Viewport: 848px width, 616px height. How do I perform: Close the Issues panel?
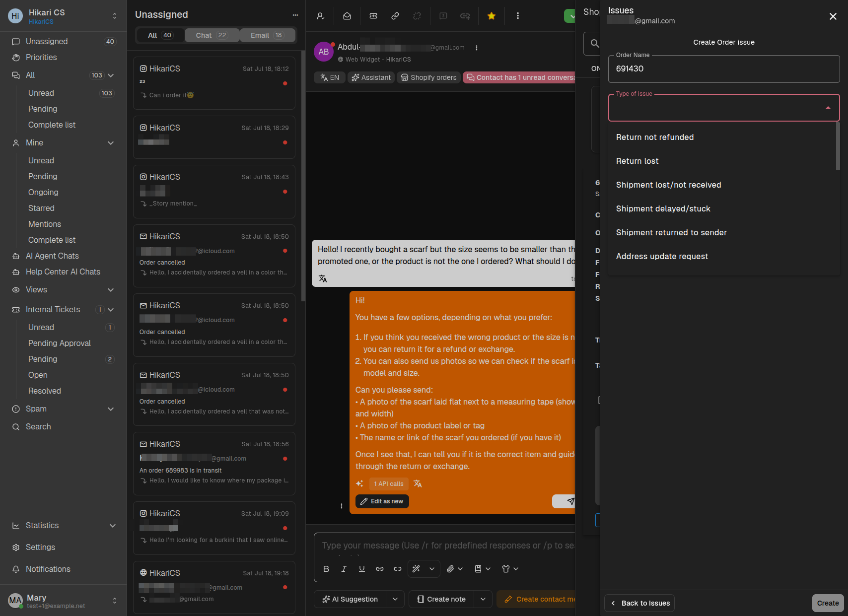(x=833, y=16)
